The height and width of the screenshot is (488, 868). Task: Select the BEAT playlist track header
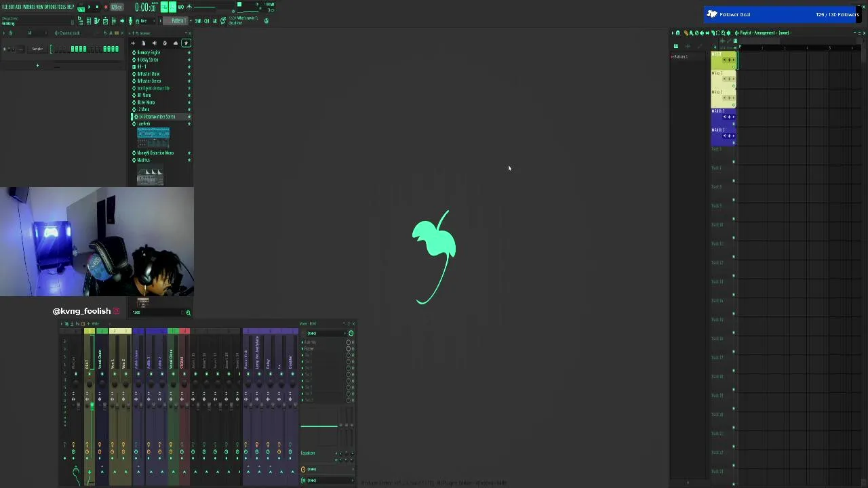pos(723,60)
